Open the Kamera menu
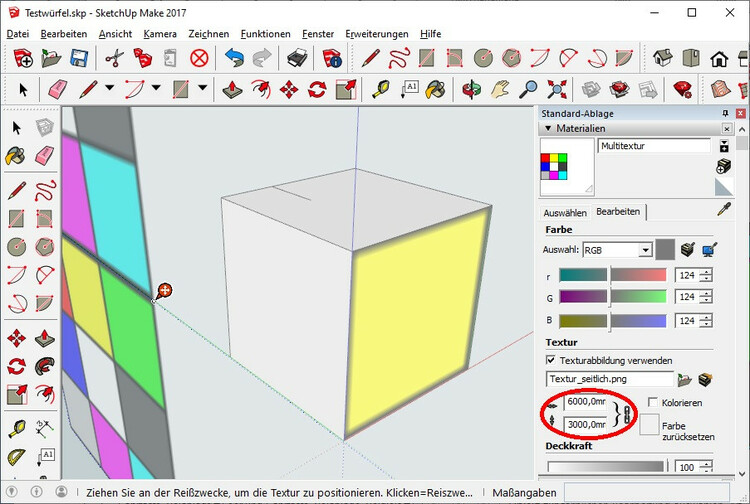 [x=160, y=34]
